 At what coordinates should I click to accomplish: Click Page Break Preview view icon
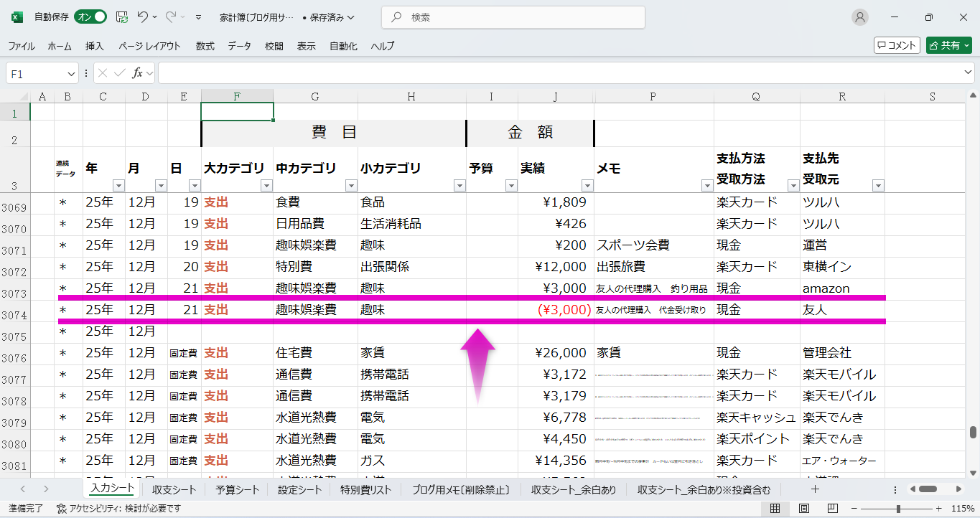click(831, 509)
